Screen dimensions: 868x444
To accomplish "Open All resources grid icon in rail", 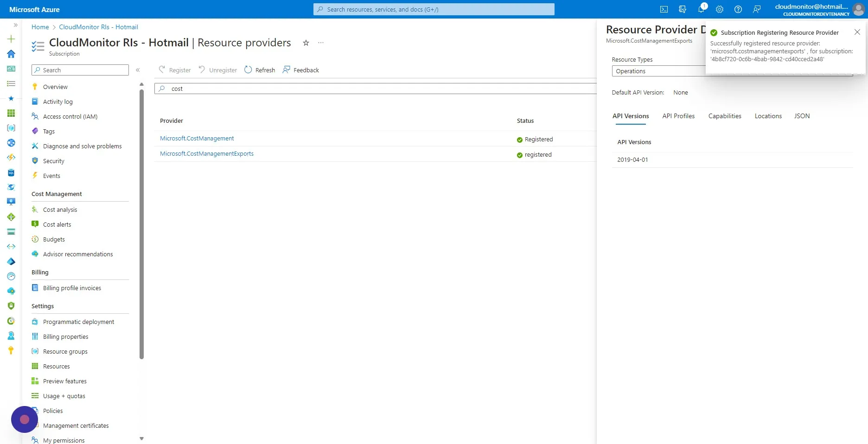I will [x=11, y=113].
